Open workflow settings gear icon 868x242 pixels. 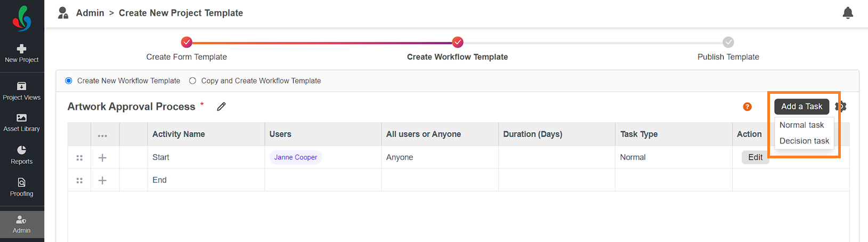click(x=841, y=107)
